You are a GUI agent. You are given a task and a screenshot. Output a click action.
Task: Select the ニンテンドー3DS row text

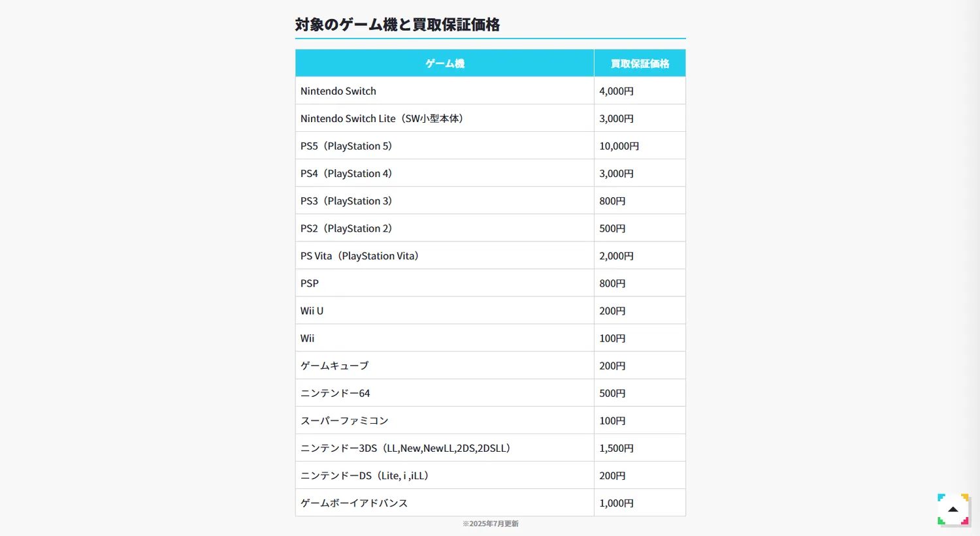pyautogui.click(x=405, y=448)
